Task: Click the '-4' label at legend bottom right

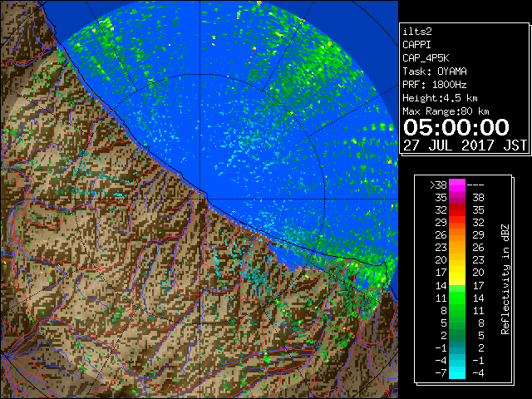Action: pos(478,373)
